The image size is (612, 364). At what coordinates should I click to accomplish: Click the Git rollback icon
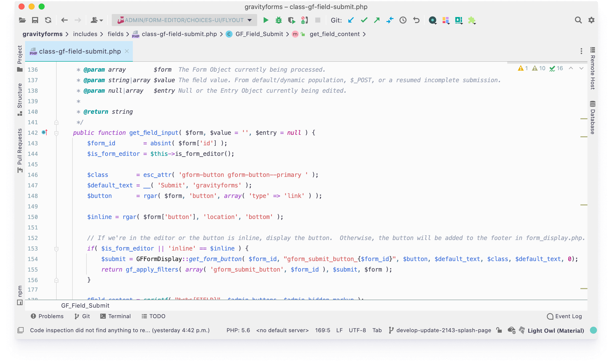pos(416,20)
